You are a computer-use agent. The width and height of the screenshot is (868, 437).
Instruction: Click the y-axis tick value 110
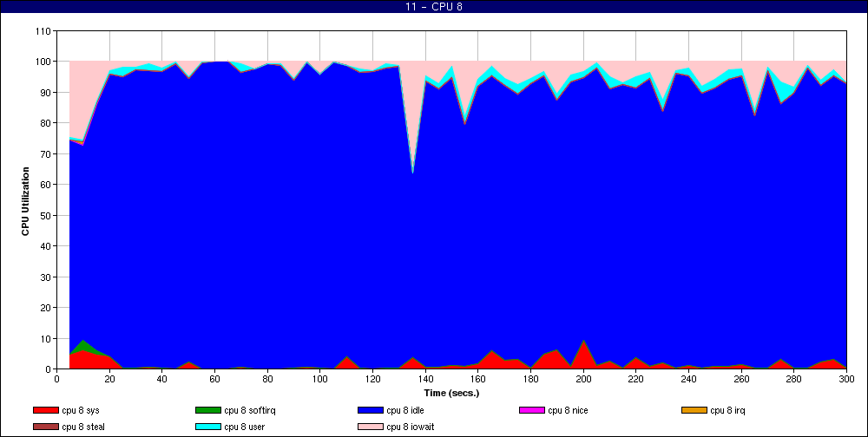43,31
